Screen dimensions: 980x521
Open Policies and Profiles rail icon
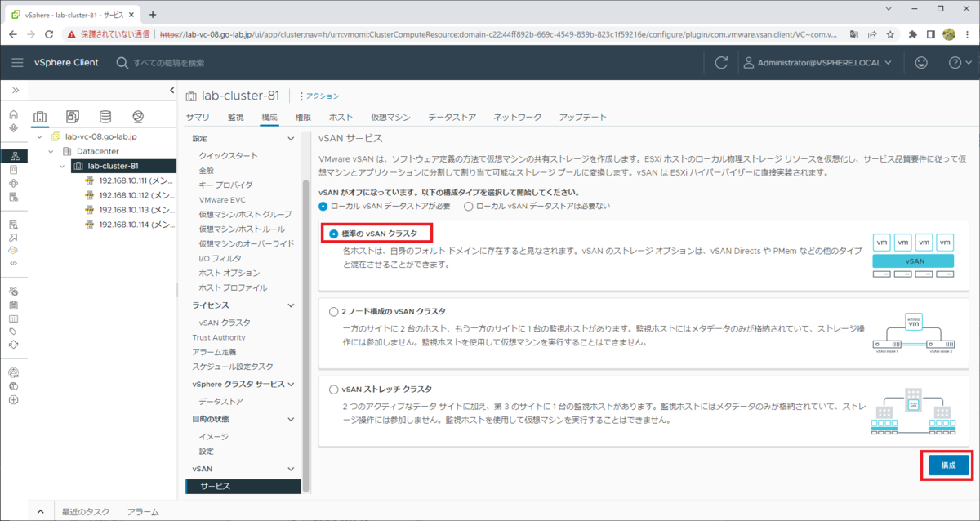[x=13, y=224]
